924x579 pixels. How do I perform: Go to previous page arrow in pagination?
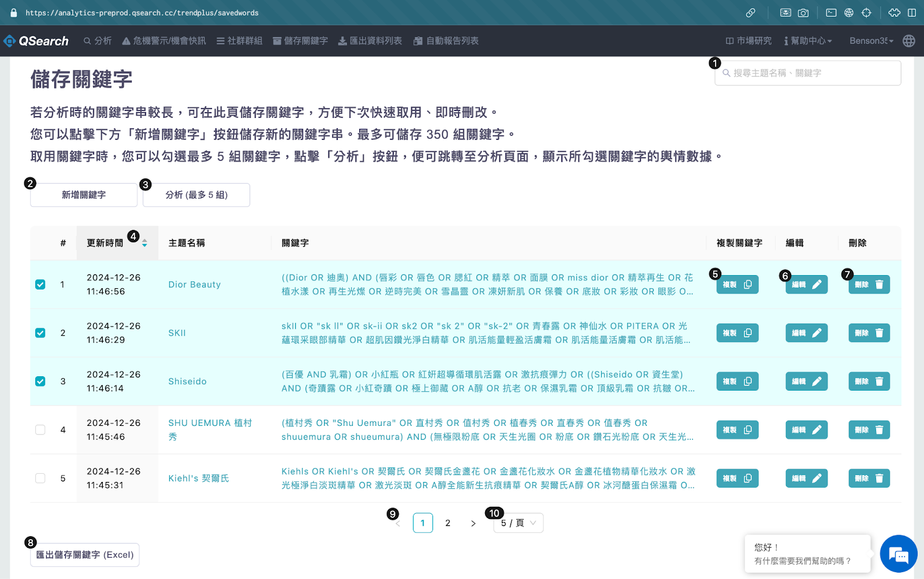point(398,523)
